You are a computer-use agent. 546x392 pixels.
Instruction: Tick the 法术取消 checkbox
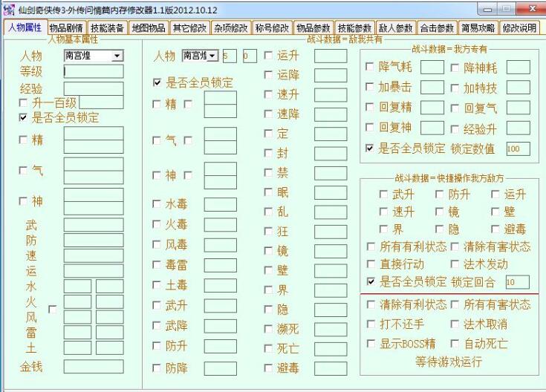pos(455,324)
